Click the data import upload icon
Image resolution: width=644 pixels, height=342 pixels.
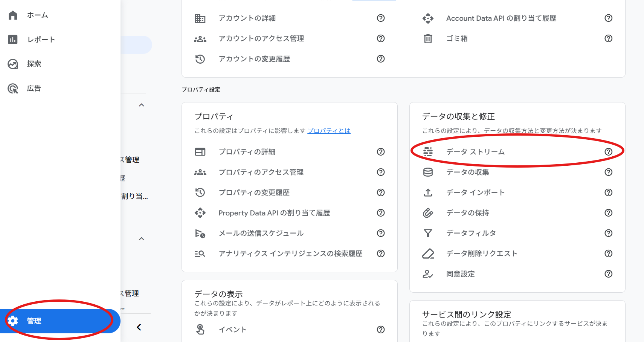tap(428, 192)
